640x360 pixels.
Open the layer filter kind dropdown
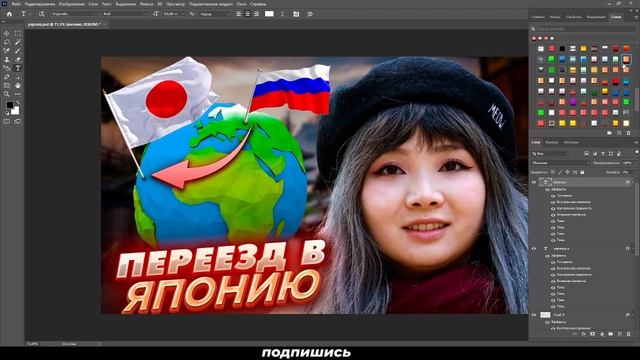click(551, 153)
